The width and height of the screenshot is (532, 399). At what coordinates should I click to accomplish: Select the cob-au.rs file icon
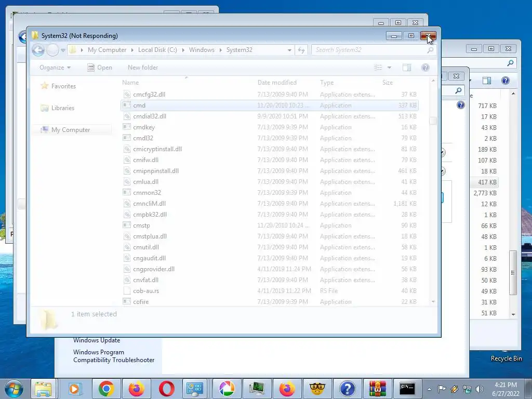click(127, 291)
